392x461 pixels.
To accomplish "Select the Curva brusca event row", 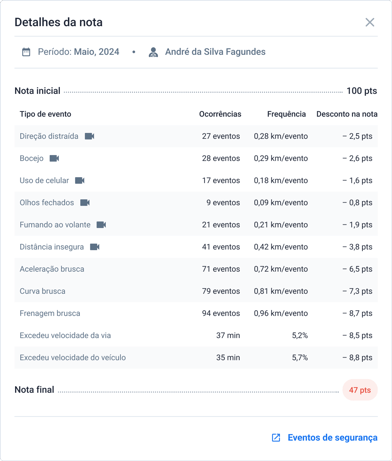I will point(196,291).
